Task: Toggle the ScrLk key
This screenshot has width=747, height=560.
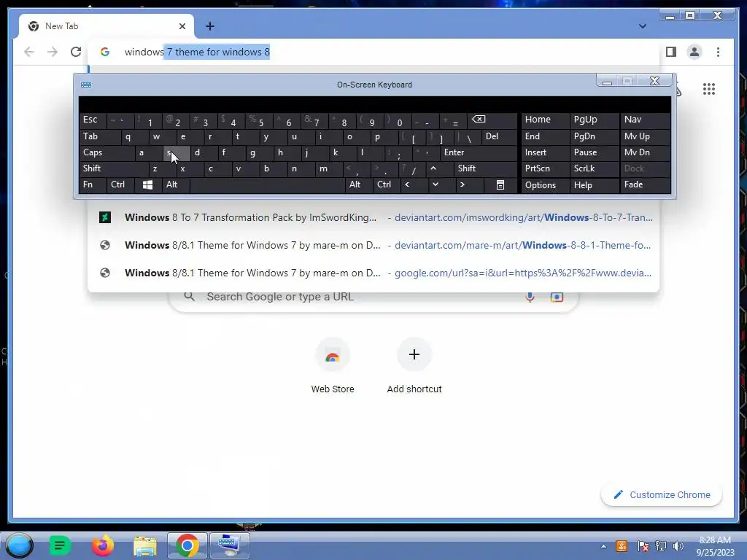Action: point(594,168)
